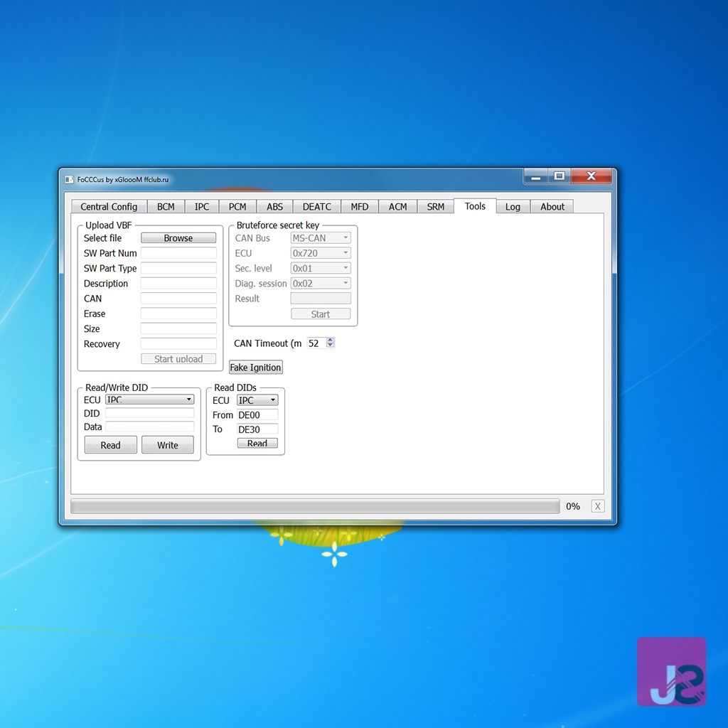Select the About tab
The width and height of the screenshot is (728, 728).
(x=552, y=207)
